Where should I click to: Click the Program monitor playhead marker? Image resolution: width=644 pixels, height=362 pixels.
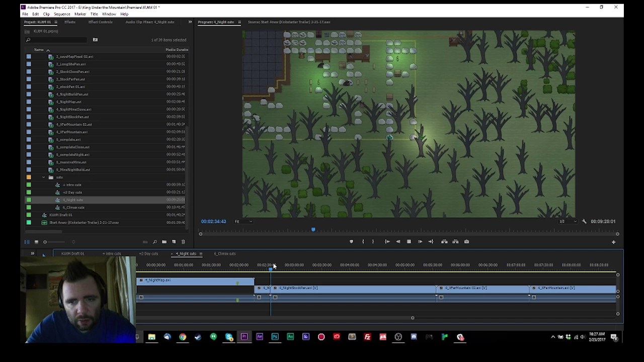tap(313, 230)
